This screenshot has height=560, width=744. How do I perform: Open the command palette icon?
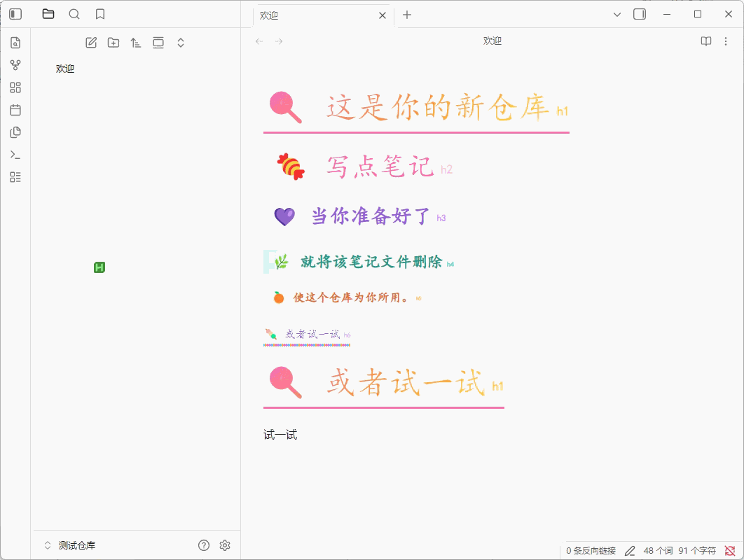(15, 155)
